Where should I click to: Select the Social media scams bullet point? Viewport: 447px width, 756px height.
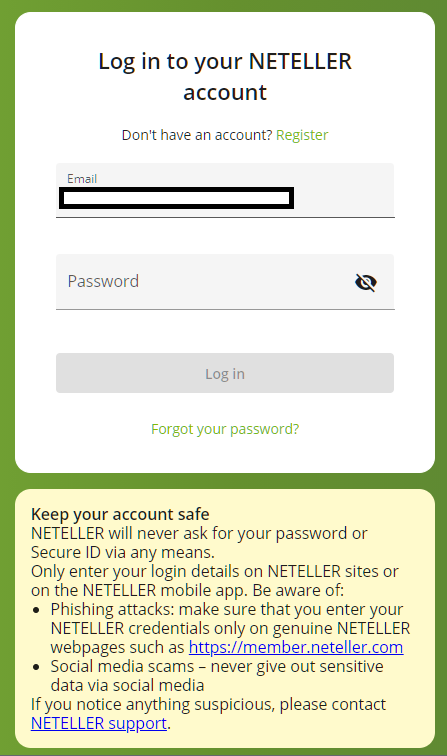click(217, 675)
